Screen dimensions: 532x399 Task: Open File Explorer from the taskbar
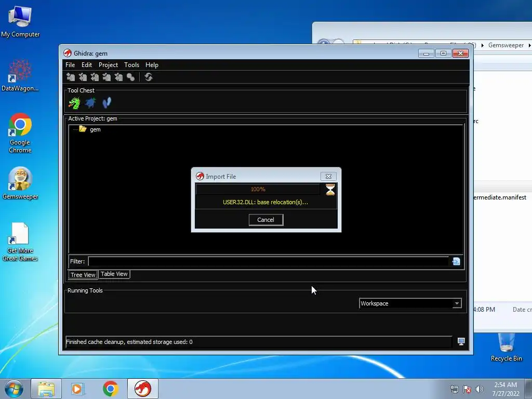[46, 389]
